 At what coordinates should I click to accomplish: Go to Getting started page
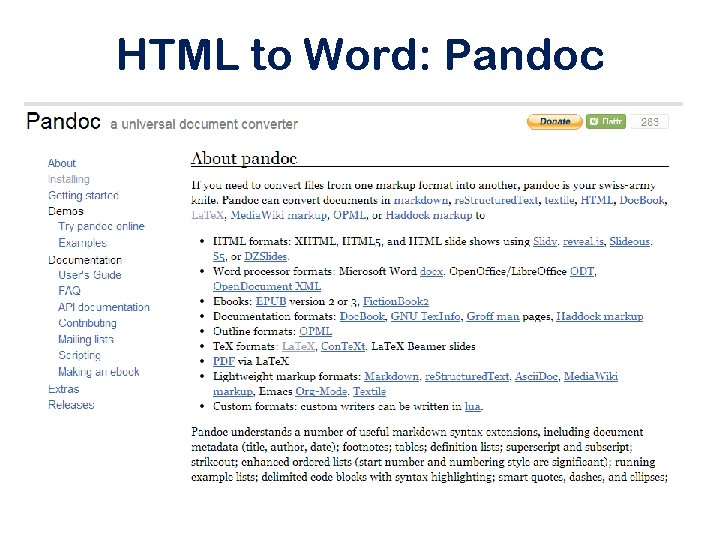[83, 196]
